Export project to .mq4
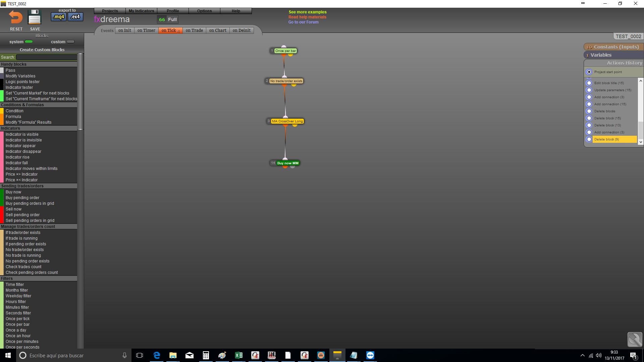Screen dimensions: 644x362 (x=59, y=17)
